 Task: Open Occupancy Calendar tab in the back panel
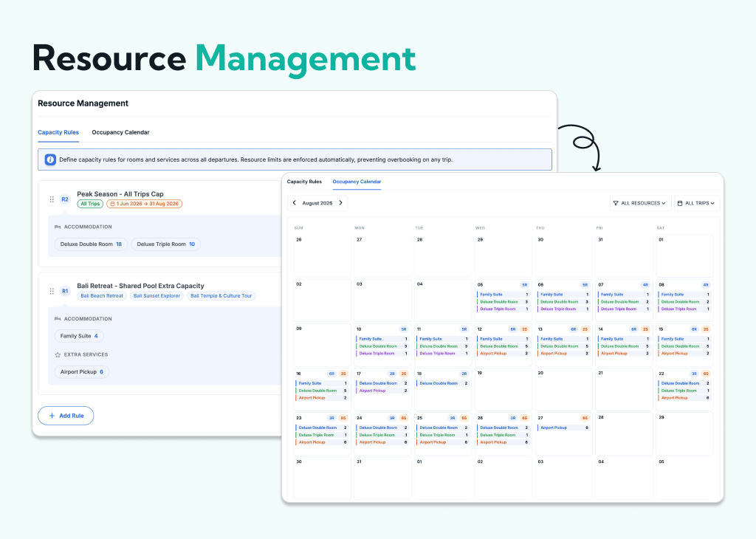(x=120, y=132)
